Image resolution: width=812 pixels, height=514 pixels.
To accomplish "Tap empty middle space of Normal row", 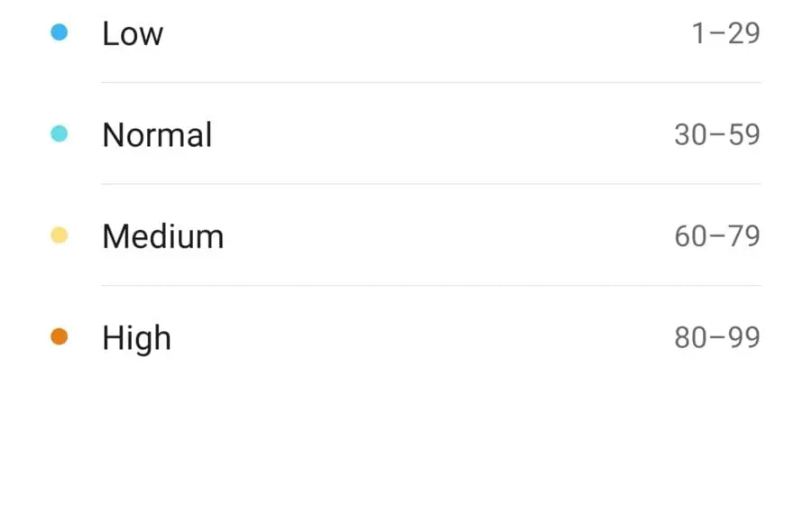I will [x=443, y=135].
